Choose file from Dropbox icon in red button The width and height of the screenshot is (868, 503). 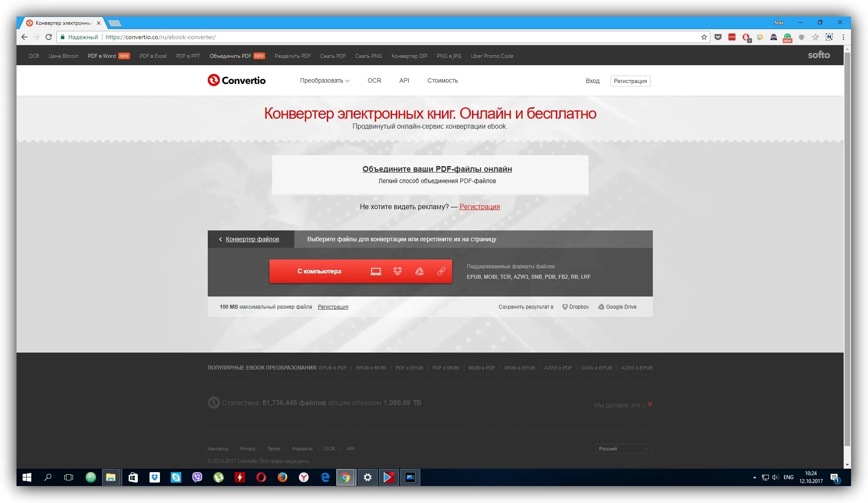coord(397,271)
